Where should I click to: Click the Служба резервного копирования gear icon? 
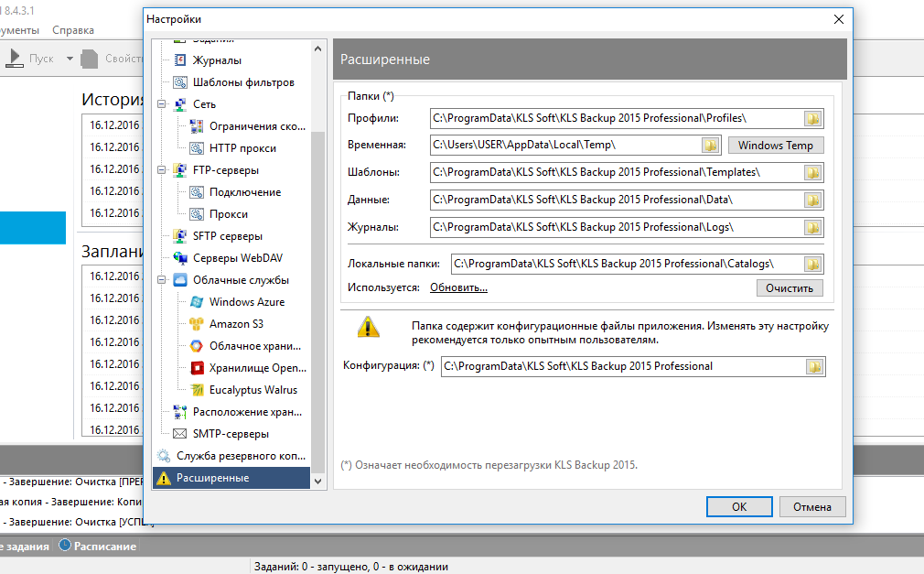pos(163,455)
